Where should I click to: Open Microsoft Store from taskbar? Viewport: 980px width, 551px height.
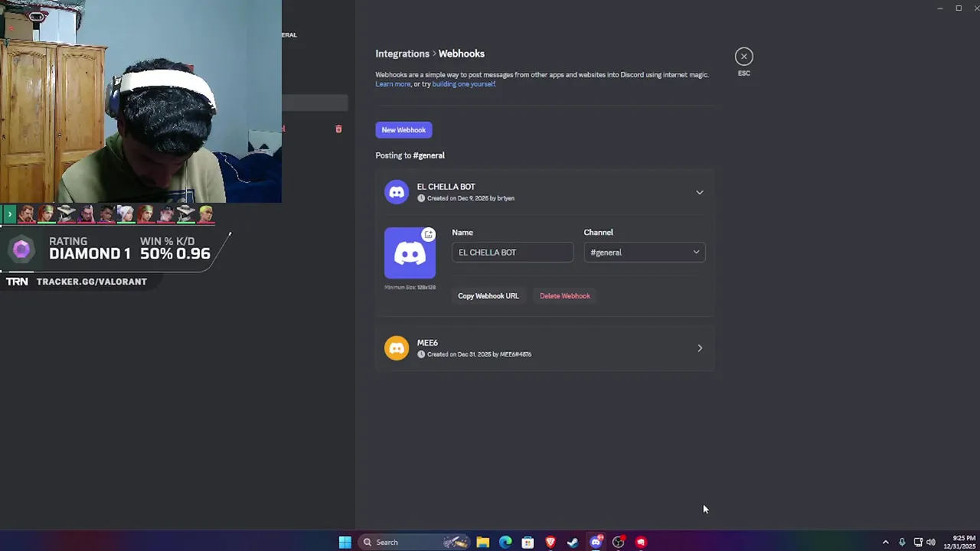(528, 542)
